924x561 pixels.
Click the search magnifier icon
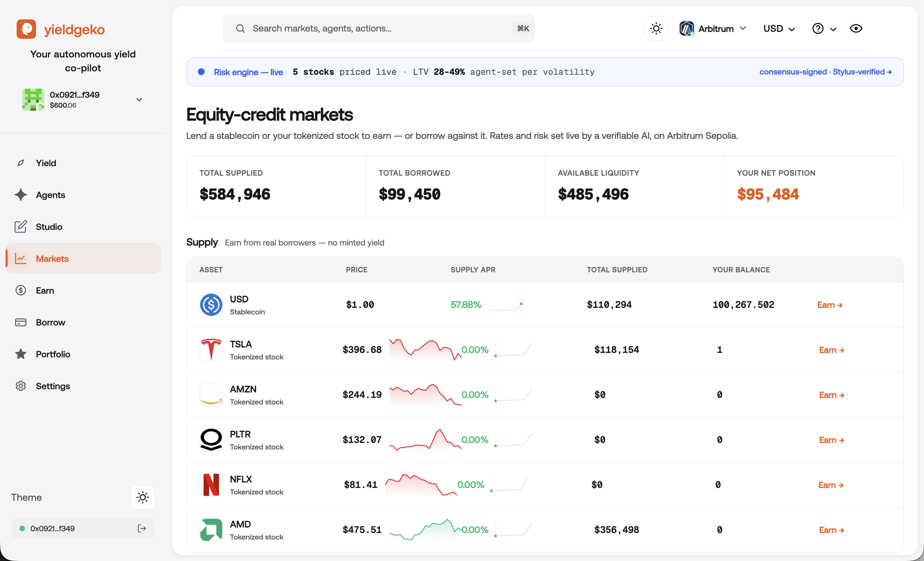pos(240,28)
